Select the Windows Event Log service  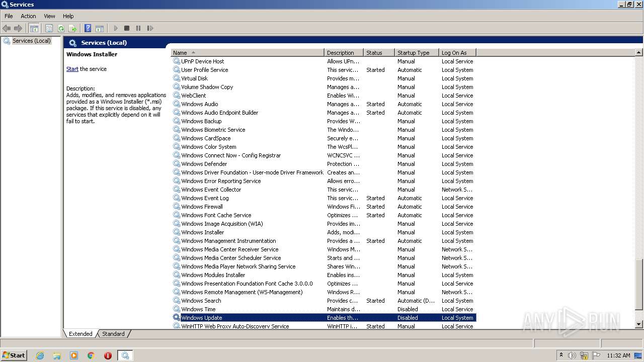click(x=324, y=198)
